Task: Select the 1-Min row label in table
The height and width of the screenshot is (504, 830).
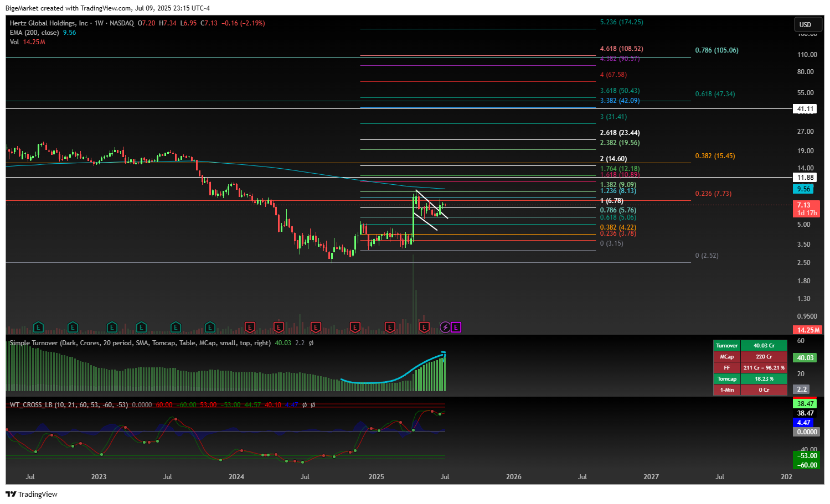Action: (727, 390)
